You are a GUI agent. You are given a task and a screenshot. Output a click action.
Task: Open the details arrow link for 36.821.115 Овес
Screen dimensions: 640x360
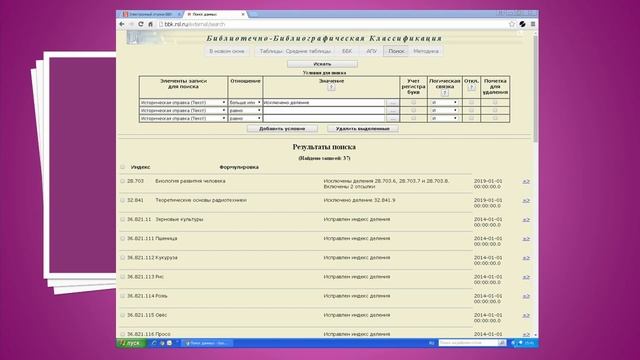point(526,316)
